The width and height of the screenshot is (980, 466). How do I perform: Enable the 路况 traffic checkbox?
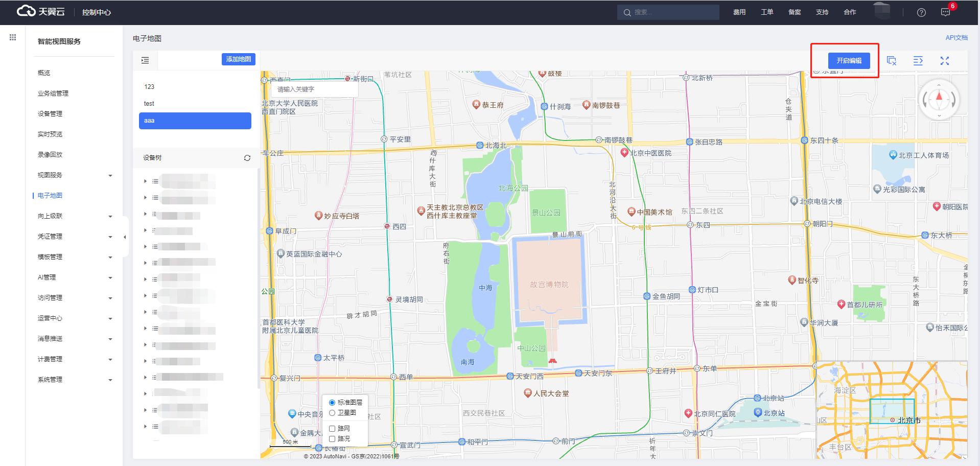pos(332,439)
